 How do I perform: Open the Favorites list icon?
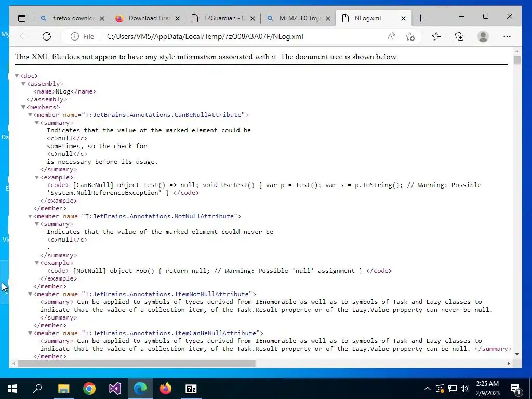(x=436, y=36)
